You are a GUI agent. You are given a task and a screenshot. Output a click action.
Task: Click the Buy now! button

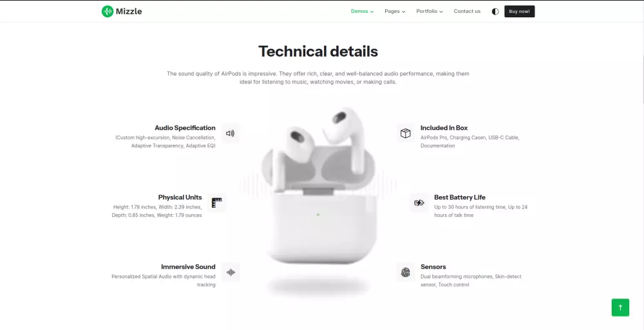(x=520, y=12)
